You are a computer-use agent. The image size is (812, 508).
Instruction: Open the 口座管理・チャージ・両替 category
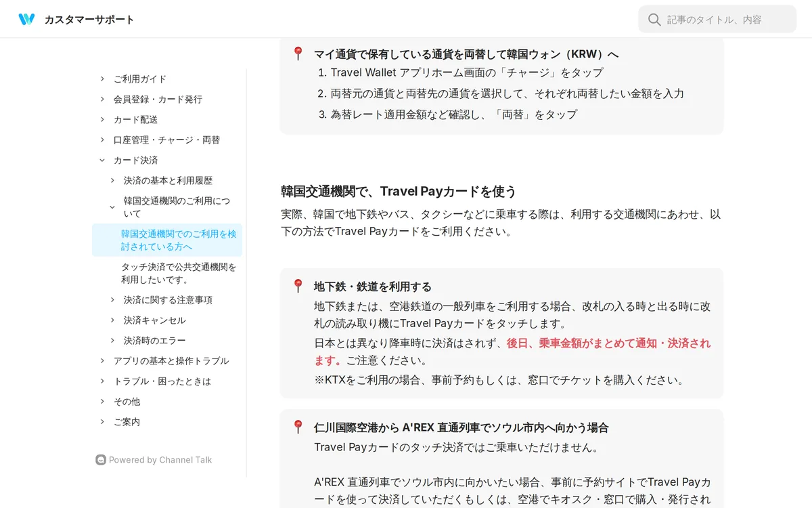pos(166,140)
